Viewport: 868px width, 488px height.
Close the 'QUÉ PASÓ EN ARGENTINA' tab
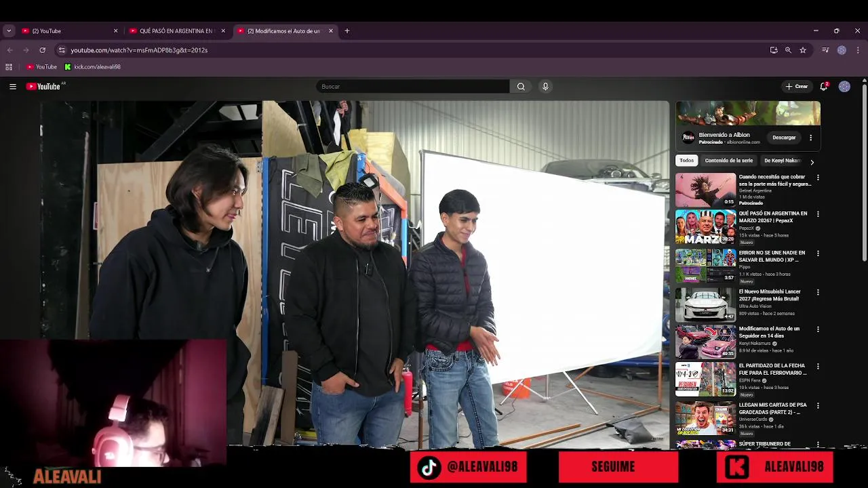[223, 31]
